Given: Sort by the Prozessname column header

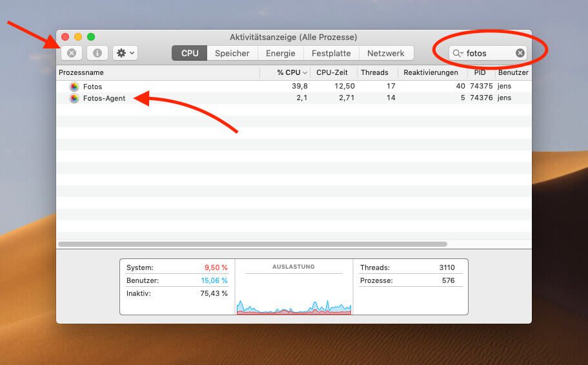Looking at the screenshot, I should point(158,72).
